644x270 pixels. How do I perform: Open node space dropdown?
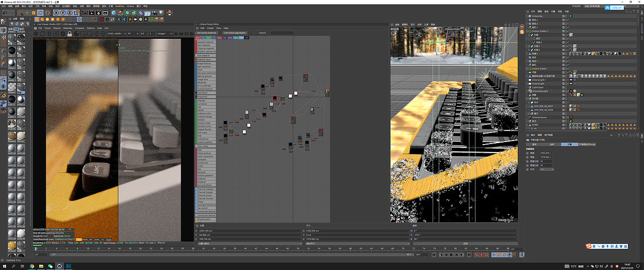594,6
